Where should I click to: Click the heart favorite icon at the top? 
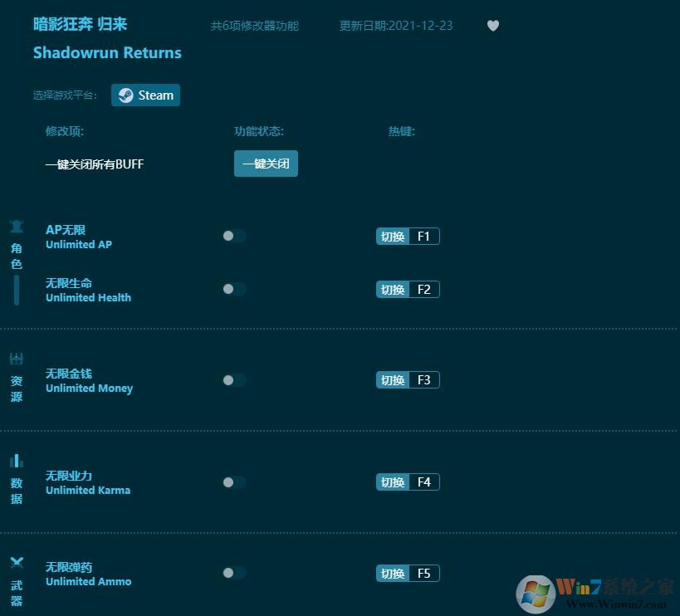coord(493,26)
